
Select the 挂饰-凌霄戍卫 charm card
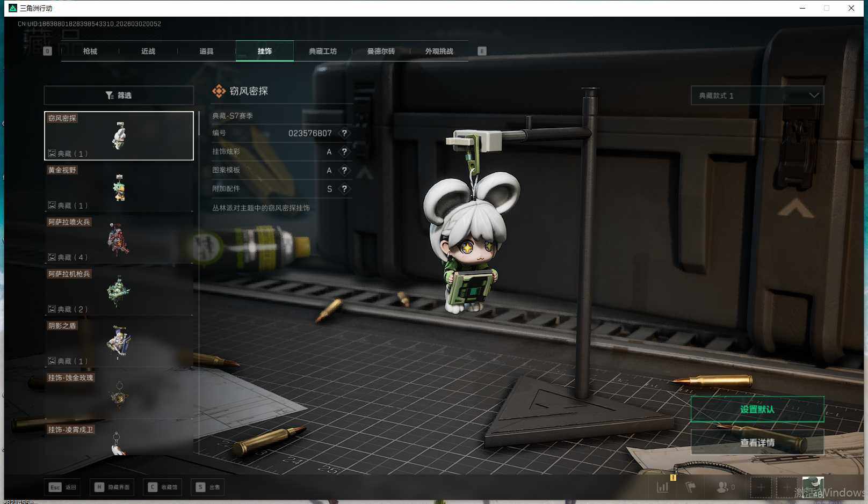[119, 439]
